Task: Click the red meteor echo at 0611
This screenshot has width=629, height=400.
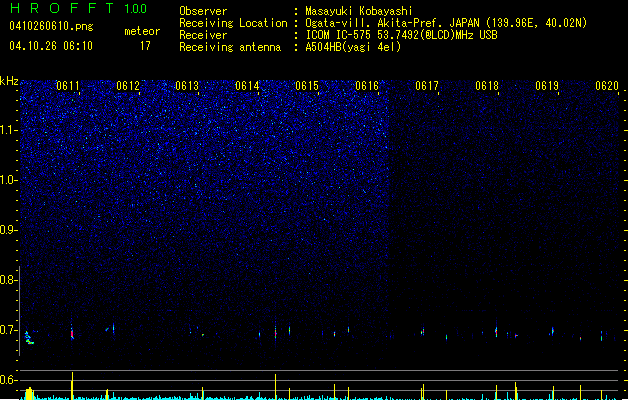Action: click(x=72, y=334)
